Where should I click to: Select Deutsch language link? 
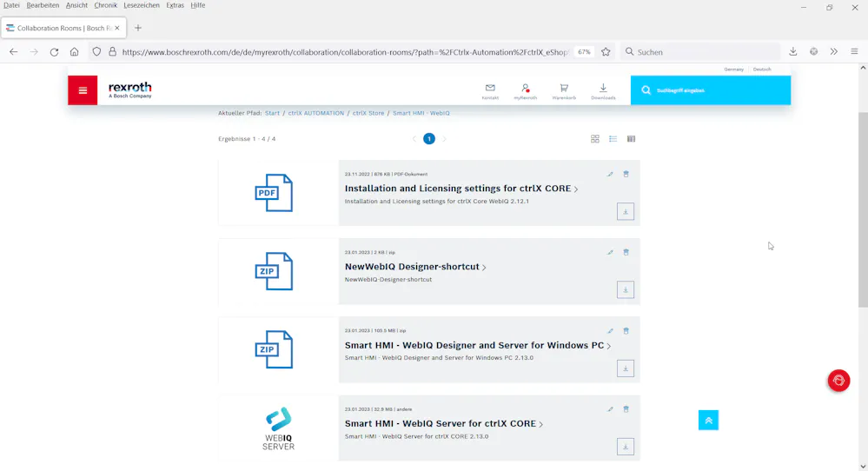pyautogui.click(x=762, y=70)
